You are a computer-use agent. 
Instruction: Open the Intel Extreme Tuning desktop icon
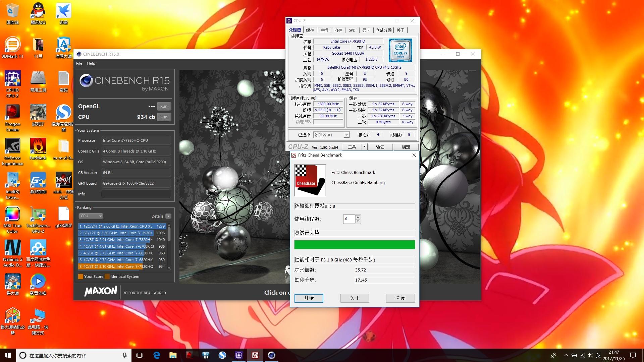coord(12,186)
